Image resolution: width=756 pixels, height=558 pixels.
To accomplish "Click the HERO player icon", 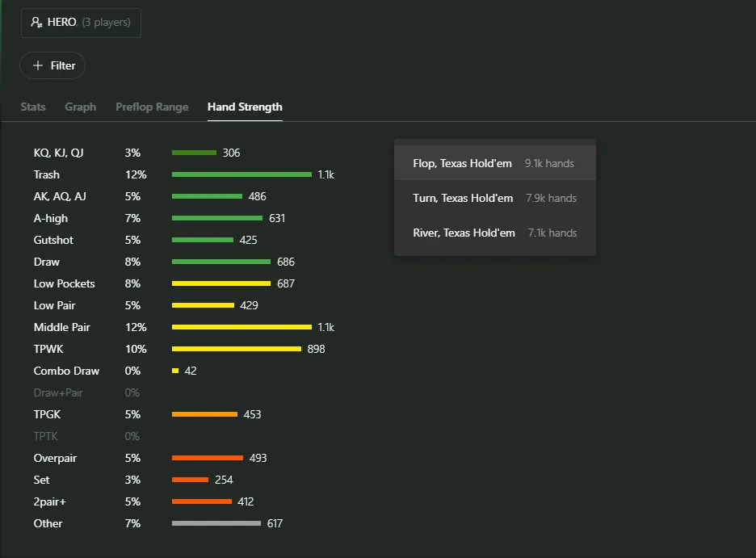I will [x=36, y=23].
